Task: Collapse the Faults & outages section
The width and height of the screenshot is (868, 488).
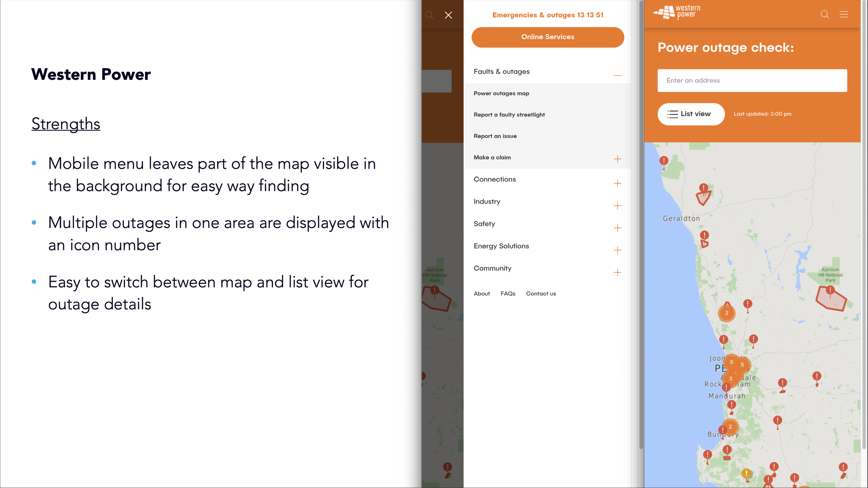Action: pos(617,75)
